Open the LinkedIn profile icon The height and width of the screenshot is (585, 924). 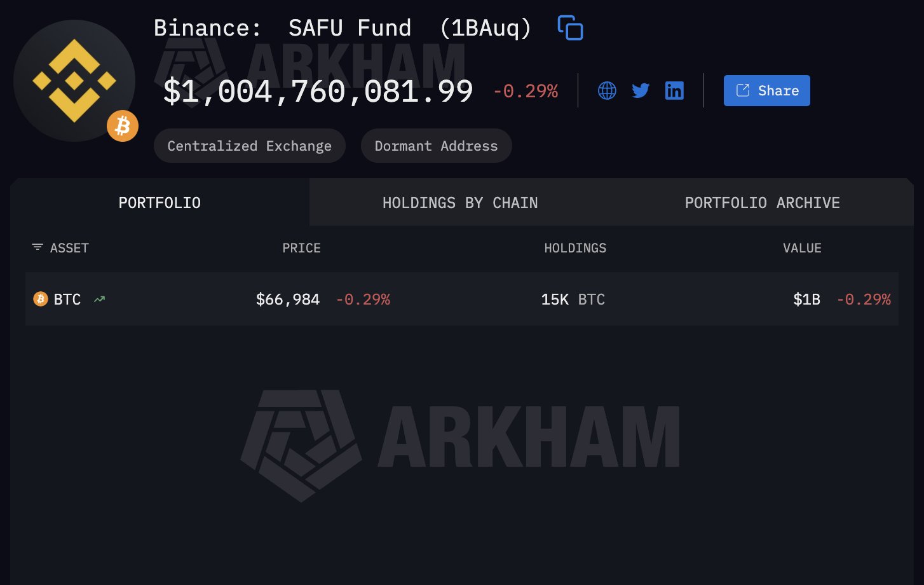click(x=674, y=90)
